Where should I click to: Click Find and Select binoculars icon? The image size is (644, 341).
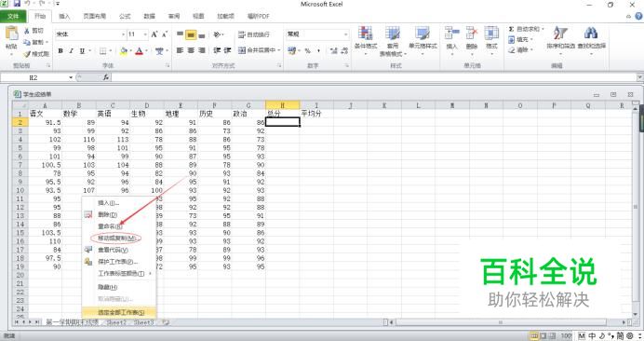[591, 33]
